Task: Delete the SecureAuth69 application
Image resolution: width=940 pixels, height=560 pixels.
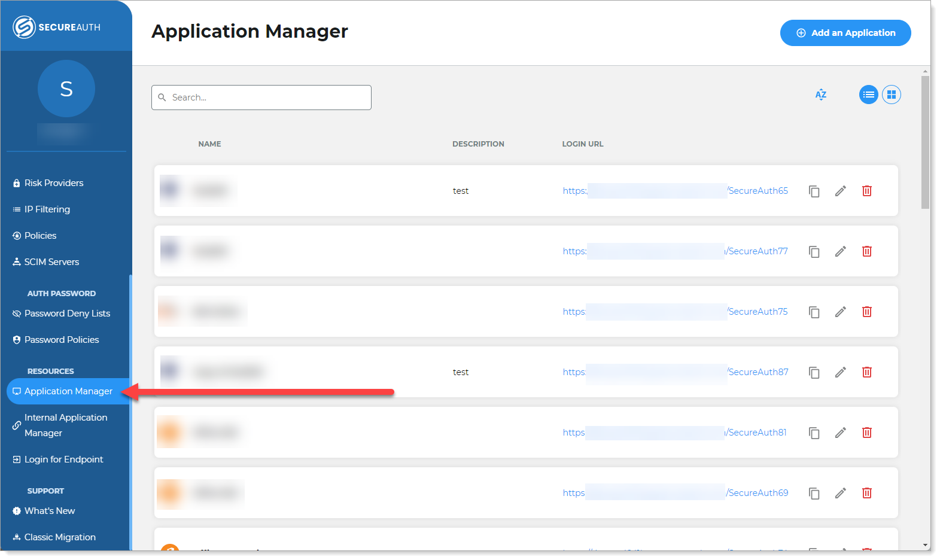Action: [x=867, y=493]
